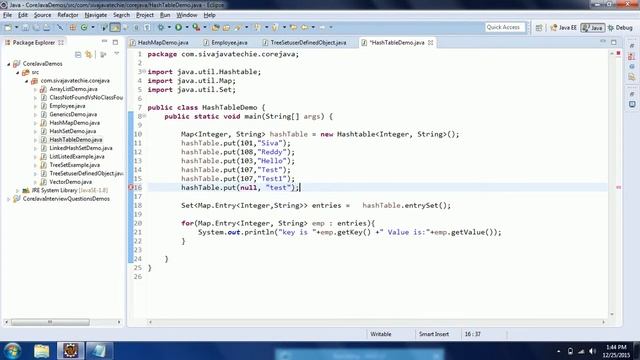
Task: Click the Back navigation arrow toolbar icon
Action: [304, 27]
